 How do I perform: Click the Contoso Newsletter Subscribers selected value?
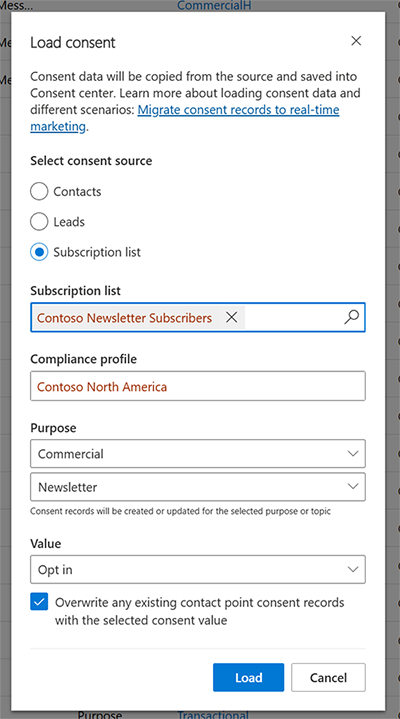124,317
